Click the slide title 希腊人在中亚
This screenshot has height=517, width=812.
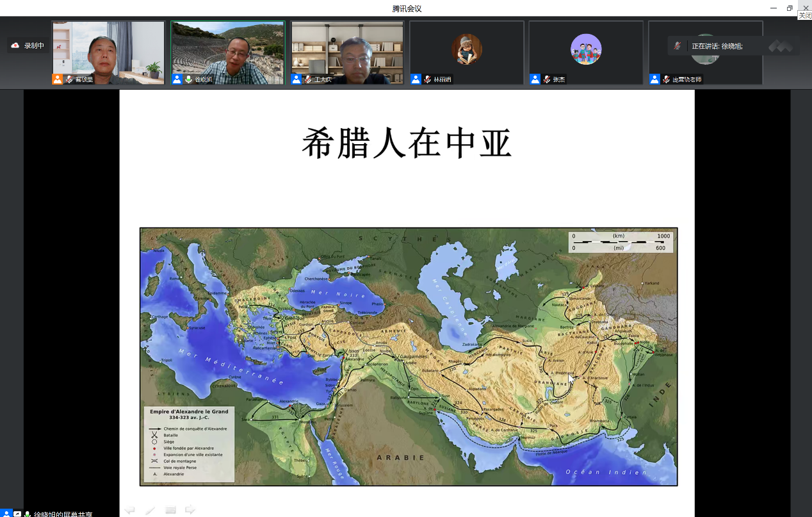coord(407,144)
